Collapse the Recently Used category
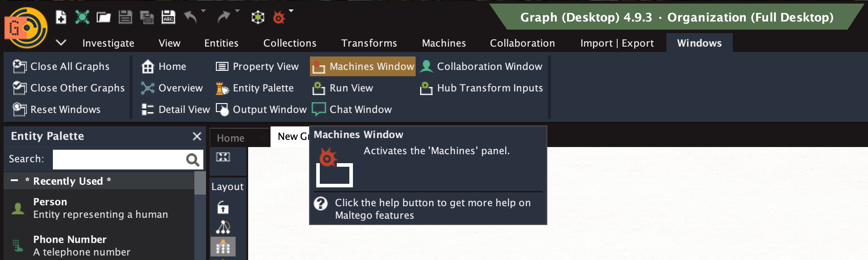The image size is (868, 260). click(x=14, y=181)
